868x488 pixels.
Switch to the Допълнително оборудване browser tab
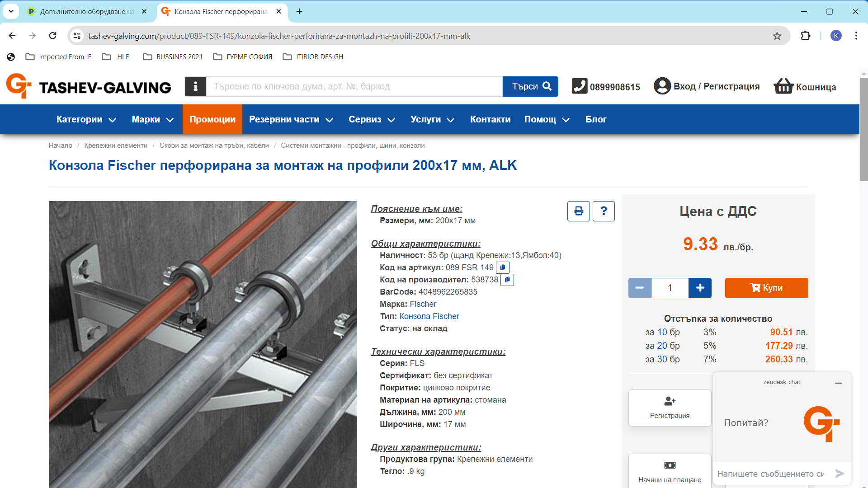[86, 12]
